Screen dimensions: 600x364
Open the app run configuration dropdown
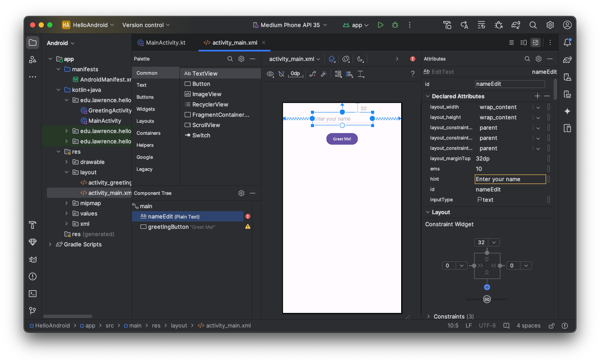pos(356,25)
